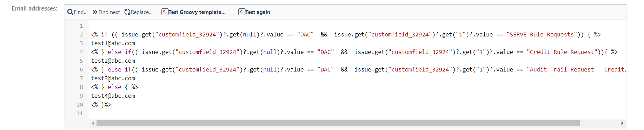Click the Replace circular arrows icon
The width and height of the screenshot is (644, 130).
(127, 12)
